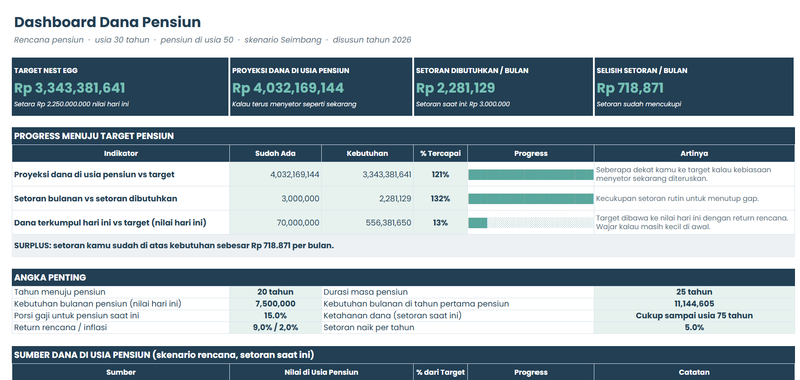This screenshot has height=380, width=800.
Task: Click the Catatan column header
Action: click(x=694, y=372)
